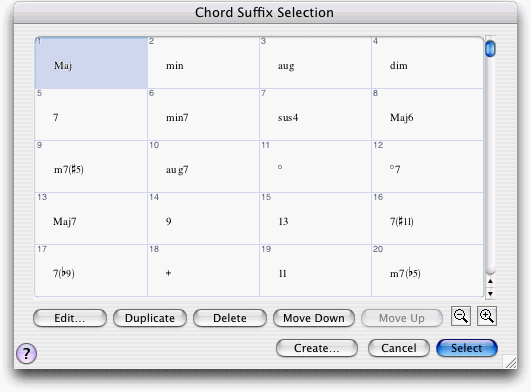This screenshot has width=531, height=392.
Task: Select the 7 suffix in cell 5
Action: click(x=91, y=115)
